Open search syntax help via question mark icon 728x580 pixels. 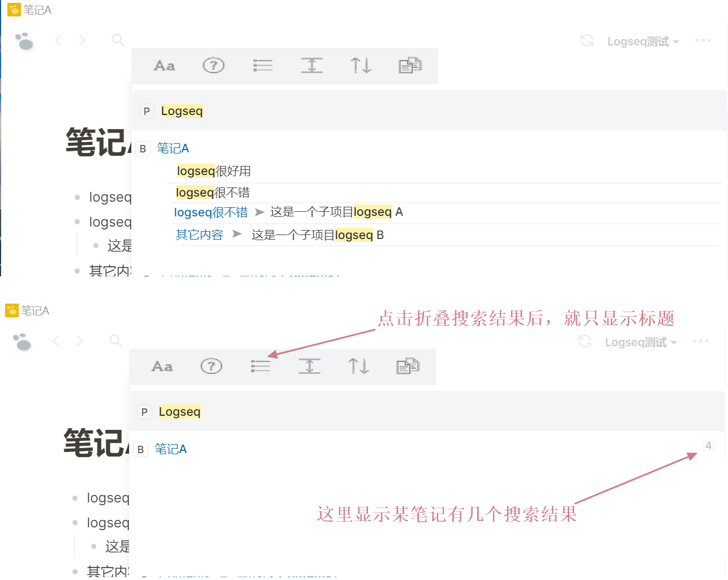[x=213, y=66]
